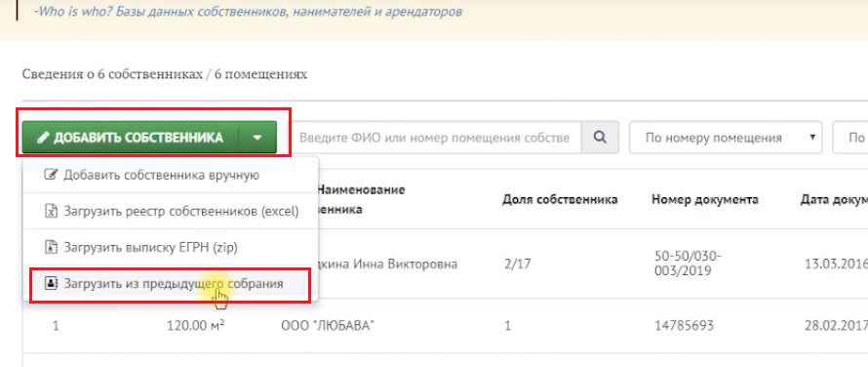Open the dropdown arrow beside ДОБАВИТЬ СОБСТВЕННИКА
Screen dimensions: 868x367
(257, 138)
